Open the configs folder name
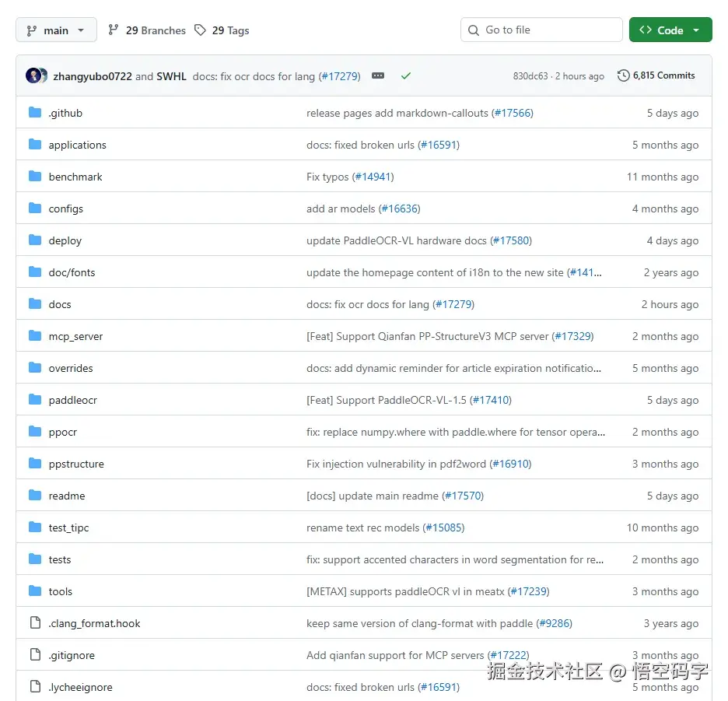Image resolution: width=728 pixels, height=701 pixels. point(66,209)
